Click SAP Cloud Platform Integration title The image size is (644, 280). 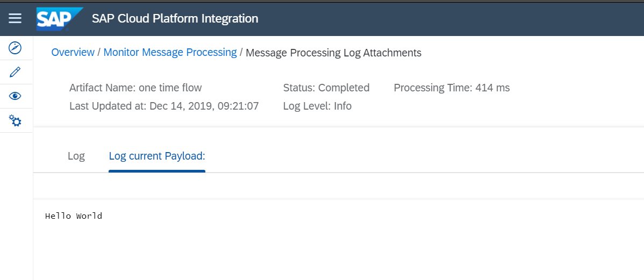click(x=175, y=19)
